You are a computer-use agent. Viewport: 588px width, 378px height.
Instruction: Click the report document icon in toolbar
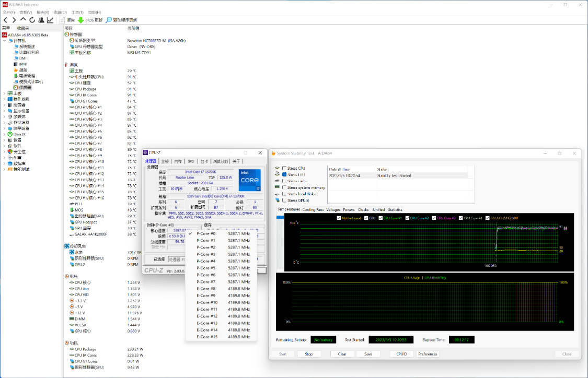pos(62,20)
